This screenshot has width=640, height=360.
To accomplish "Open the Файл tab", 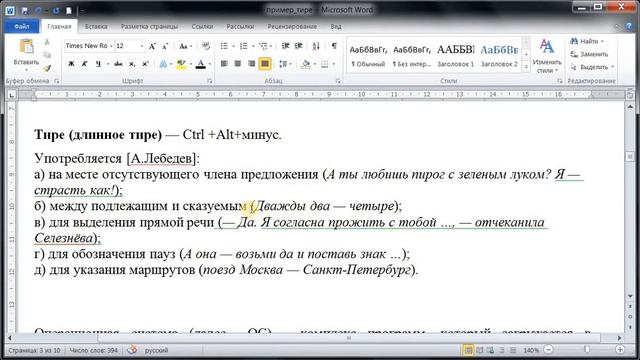I will point(22,26).
